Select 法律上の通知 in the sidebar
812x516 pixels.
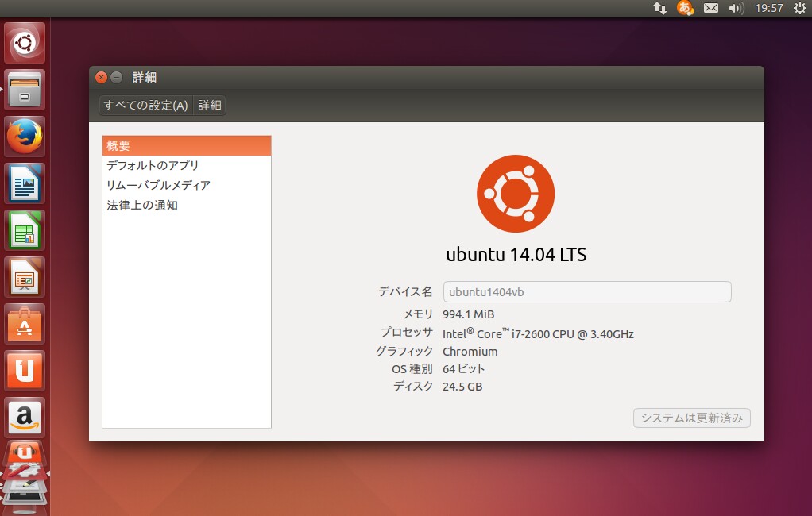[x=187, y=206]
